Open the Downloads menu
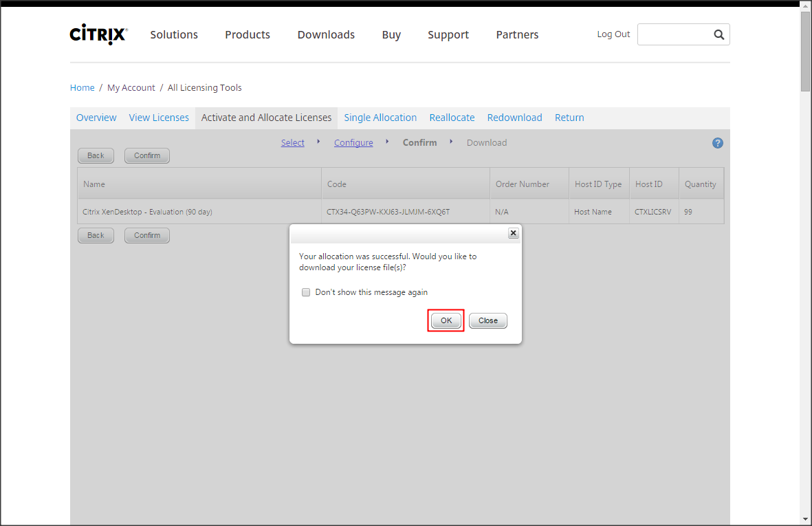Viewport: 812px width, 526px height. point(326,35)
